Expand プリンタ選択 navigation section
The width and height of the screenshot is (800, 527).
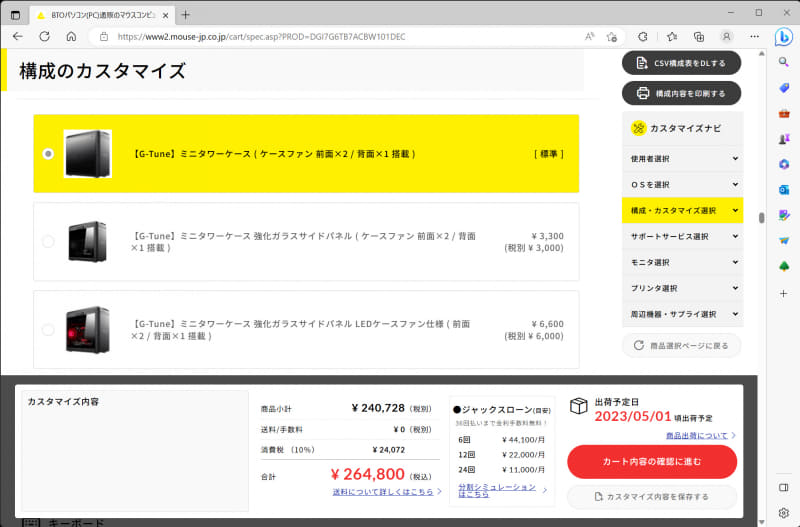[682, 288]
